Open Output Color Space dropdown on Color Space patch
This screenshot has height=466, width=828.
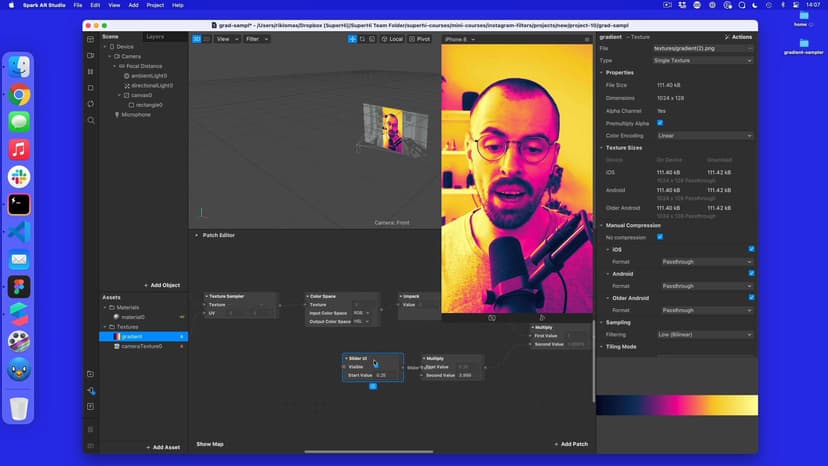[361, 322]
